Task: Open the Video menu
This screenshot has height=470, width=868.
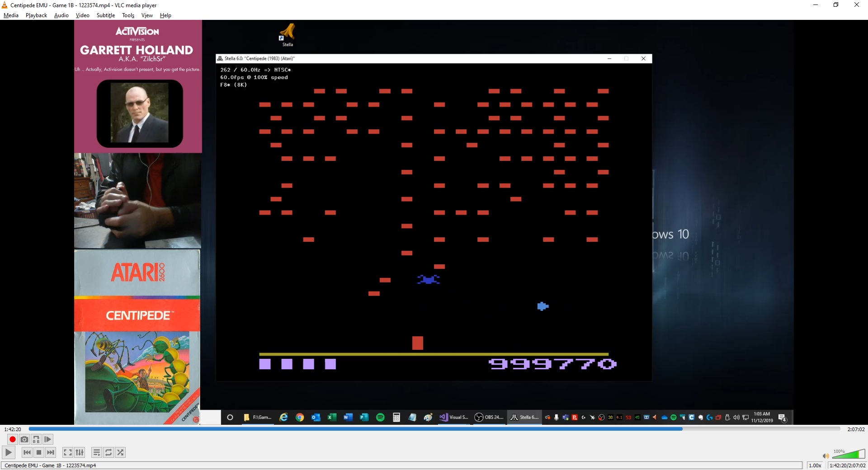Action: click(82, 15)
